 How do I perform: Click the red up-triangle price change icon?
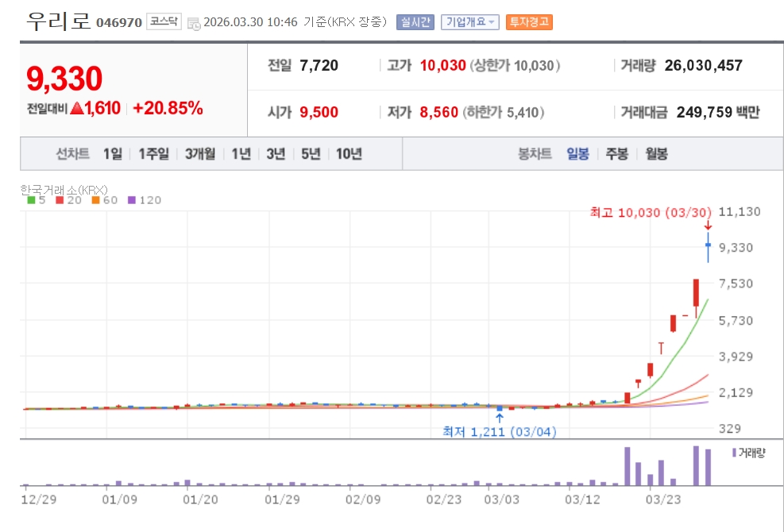(77, 108)
